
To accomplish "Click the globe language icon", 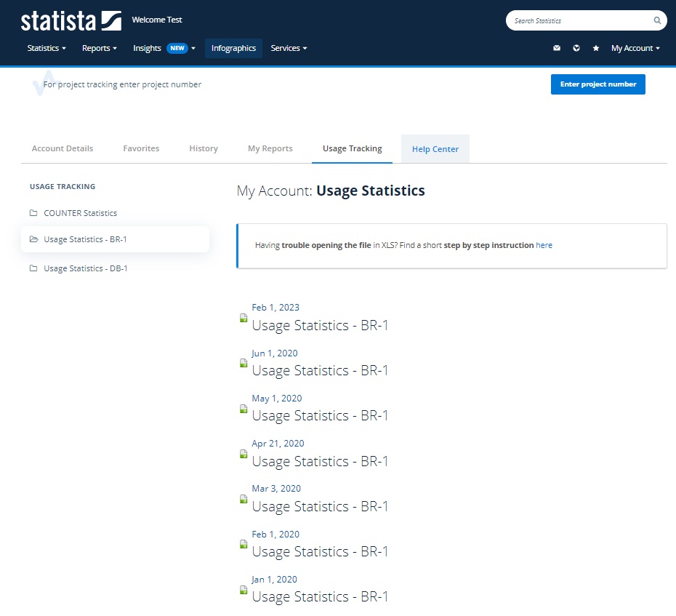I will (576, 48).
